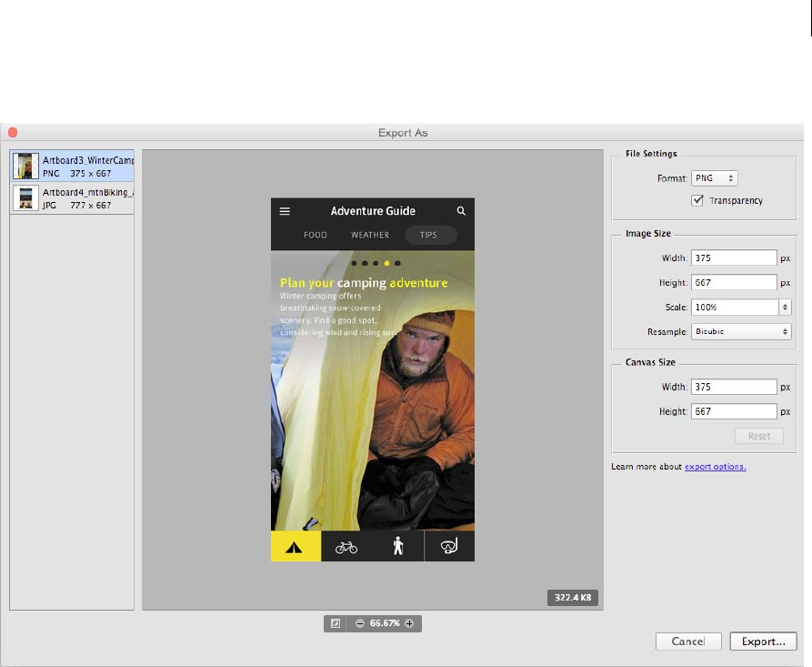The image size is (812, 667).
Task: Select the bicycle icon in preview
Action: pos(346,546)
